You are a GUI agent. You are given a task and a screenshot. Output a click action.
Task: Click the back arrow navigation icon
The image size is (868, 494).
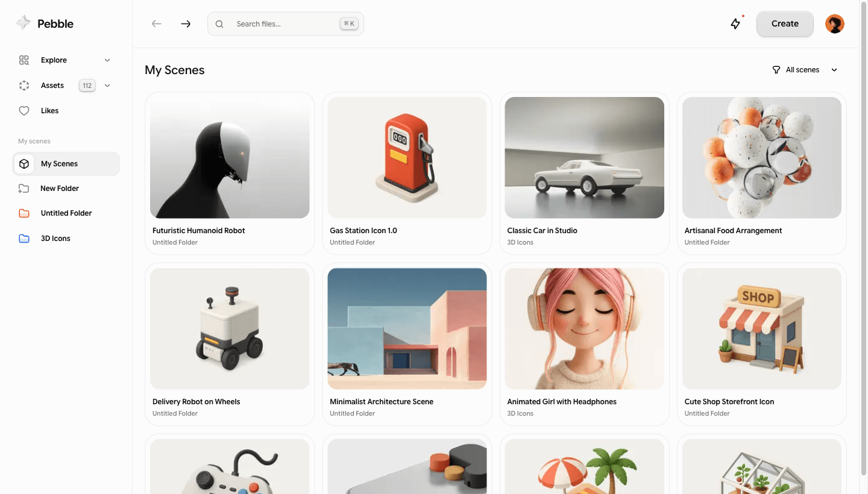coord(157,24)
